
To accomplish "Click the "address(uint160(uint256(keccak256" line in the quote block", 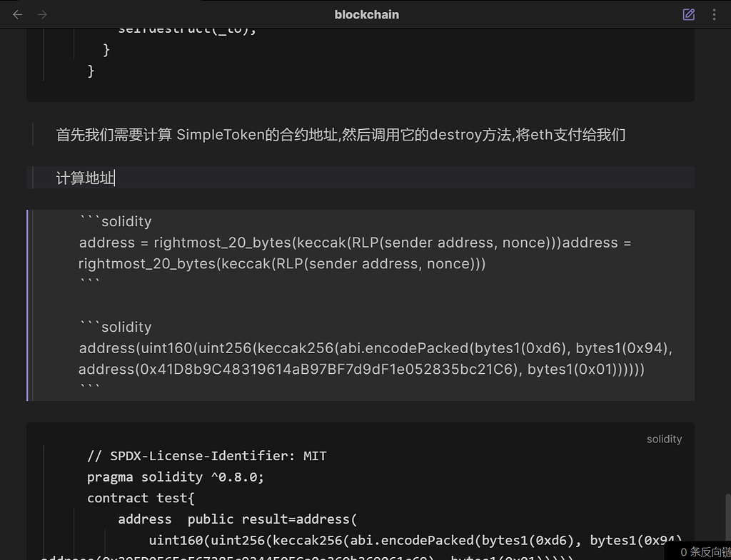I will pos(375,348).
